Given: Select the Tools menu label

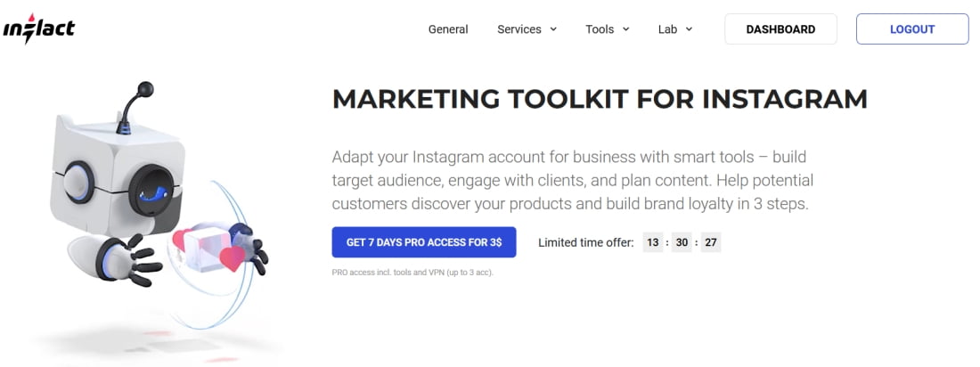Looking at the screenshot, I should (600, 29).
